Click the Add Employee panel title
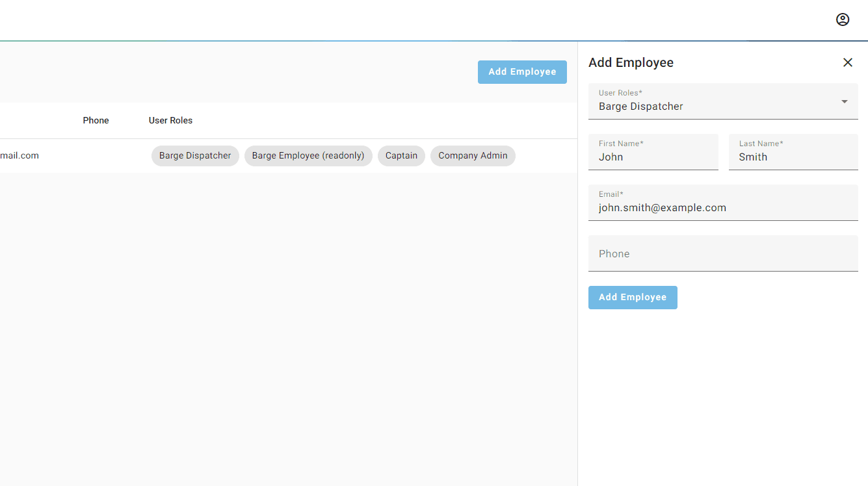 (631, 63)
